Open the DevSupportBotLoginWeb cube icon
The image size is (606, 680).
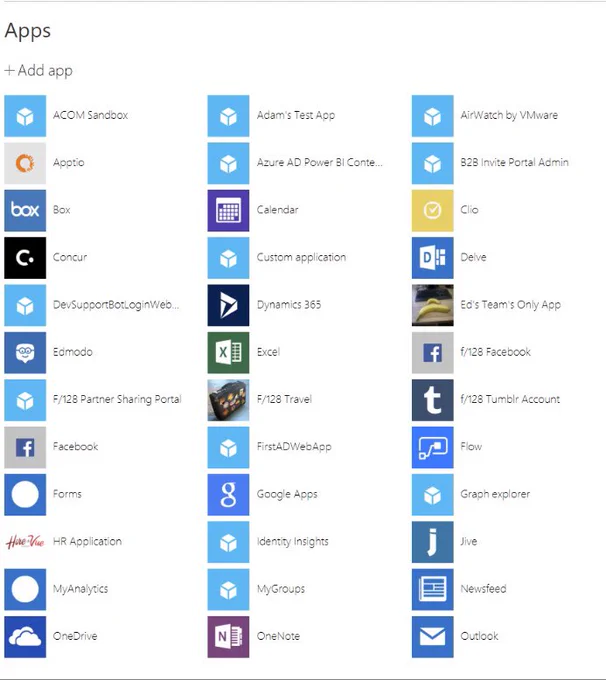tap(25, 305)
